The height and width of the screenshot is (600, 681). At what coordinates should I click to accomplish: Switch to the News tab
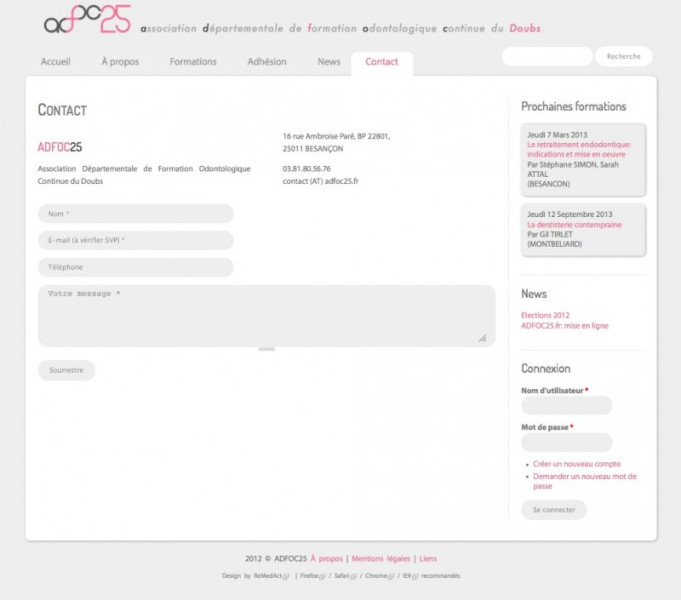pos(329,62)
